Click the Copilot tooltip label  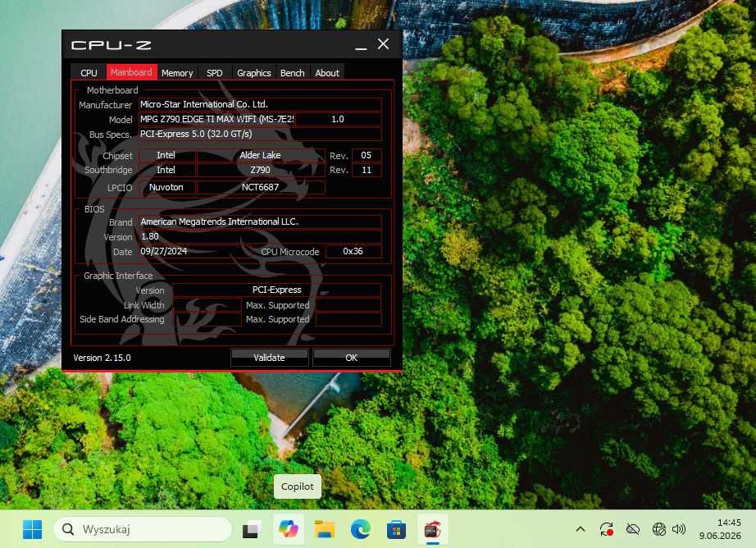click(298, 486)
